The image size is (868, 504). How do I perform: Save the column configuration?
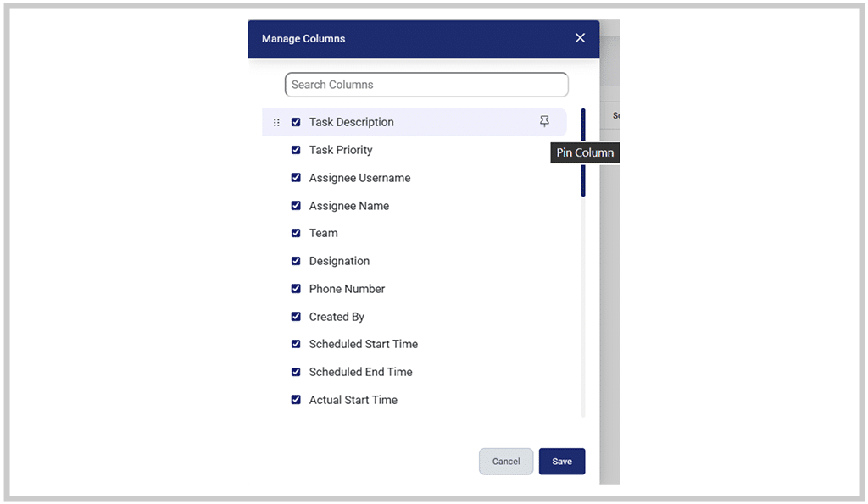(561, 461)
